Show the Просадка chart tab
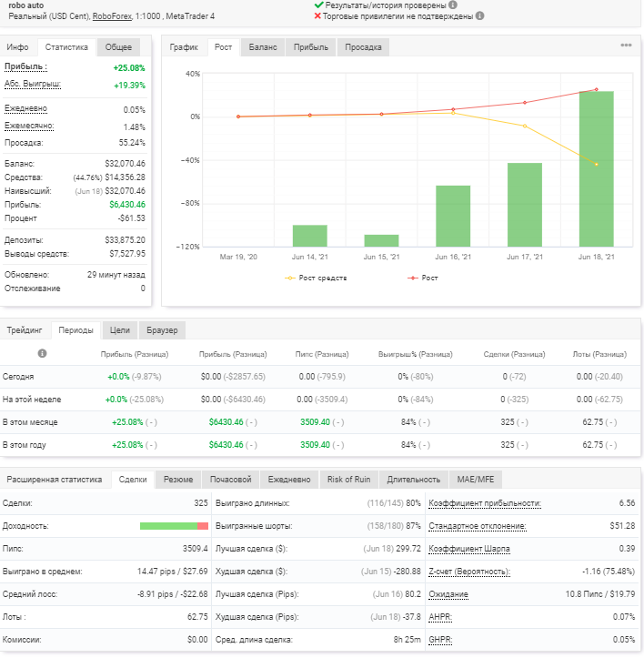The width and height of the screenshot is (644, 658). pyautogui.click(x=363, y=47)
